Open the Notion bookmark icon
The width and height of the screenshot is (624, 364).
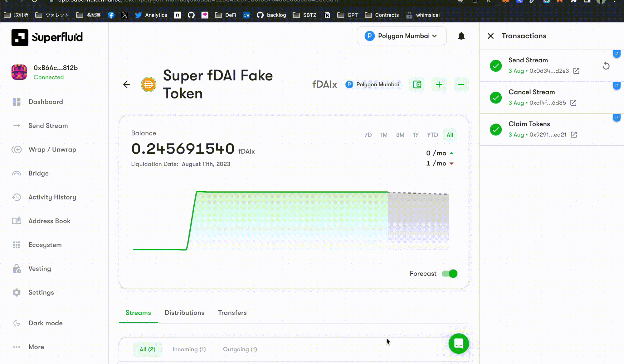[327, 15]
